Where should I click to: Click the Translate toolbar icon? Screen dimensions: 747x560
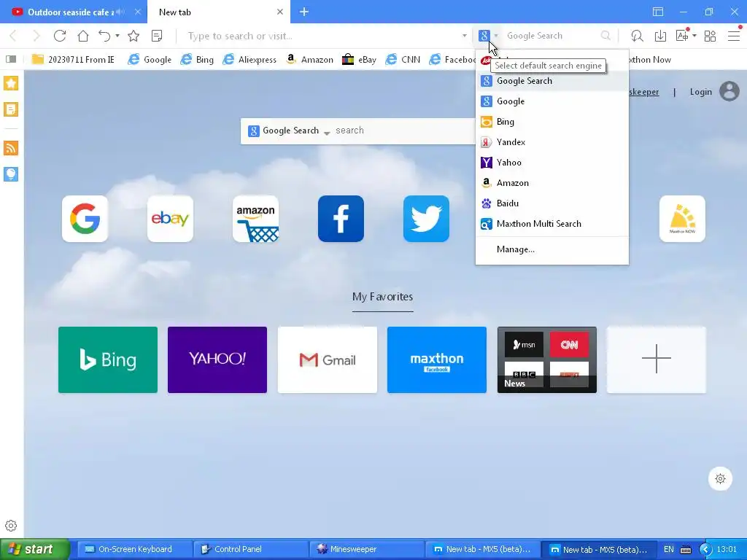[682, 36]
